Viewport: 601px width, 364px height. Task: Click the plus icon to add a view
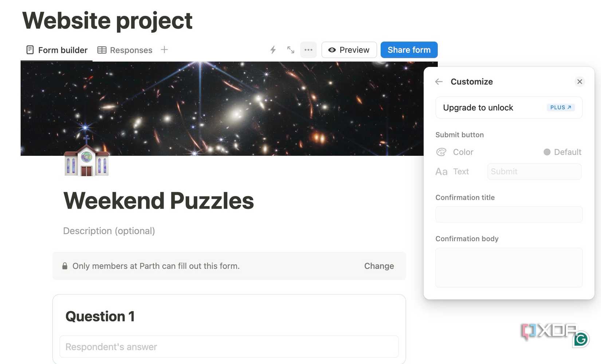click(164, 50)
